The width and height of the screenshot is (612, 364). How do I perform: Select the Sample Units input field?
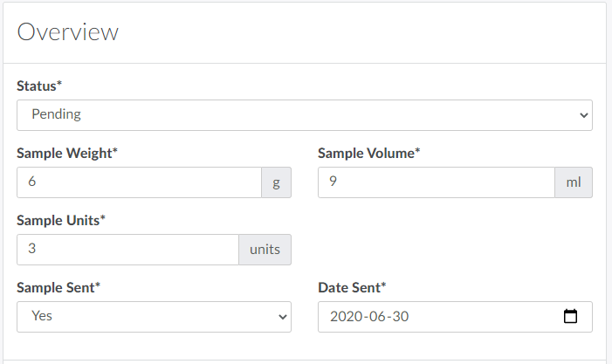tap(127, 250)
